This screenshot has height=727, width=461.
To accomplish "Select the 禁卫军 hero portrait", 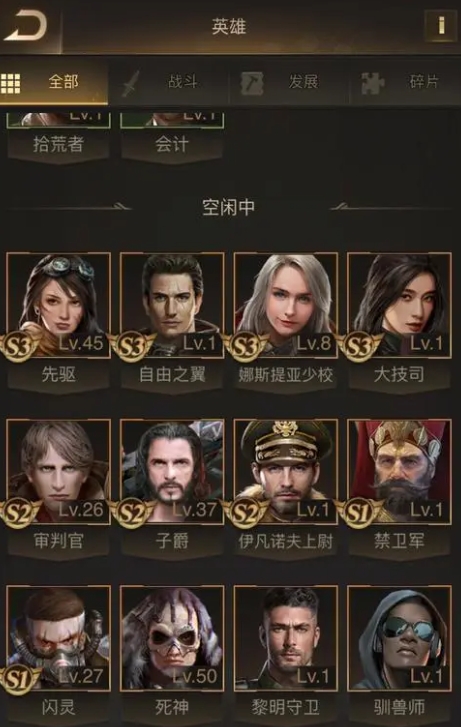I will [x=399, y=472].
